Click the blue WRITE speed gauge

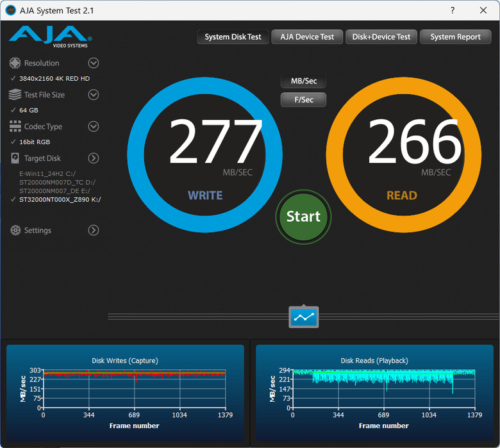click(204, 154)
